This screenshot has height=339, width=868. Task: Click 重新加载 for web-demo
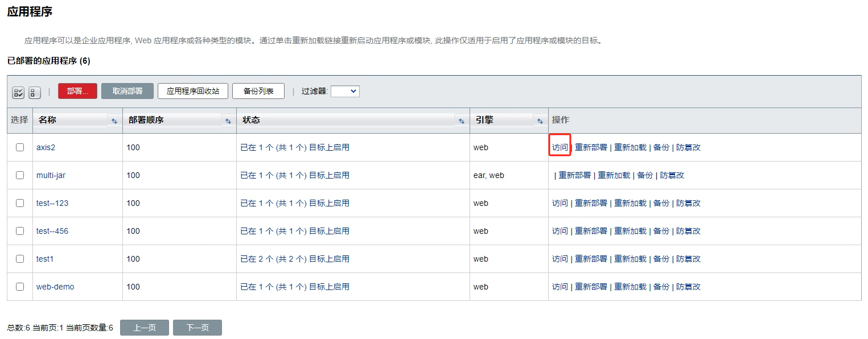(x=630, y=287)
